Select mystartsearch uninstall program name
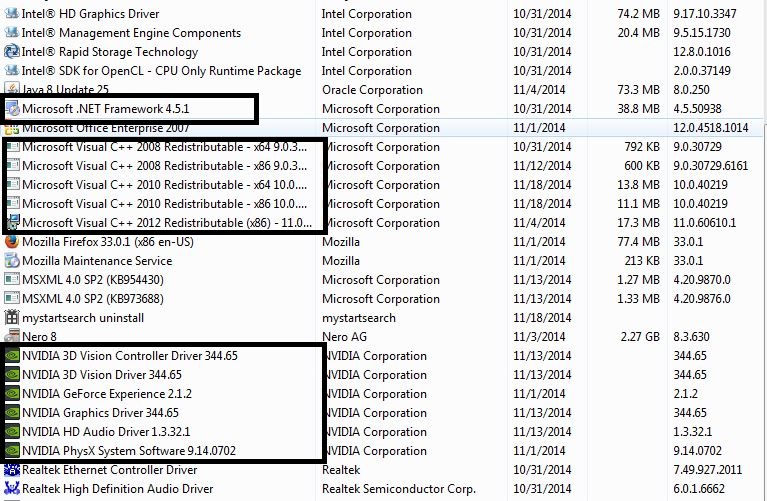 [83, 318]
